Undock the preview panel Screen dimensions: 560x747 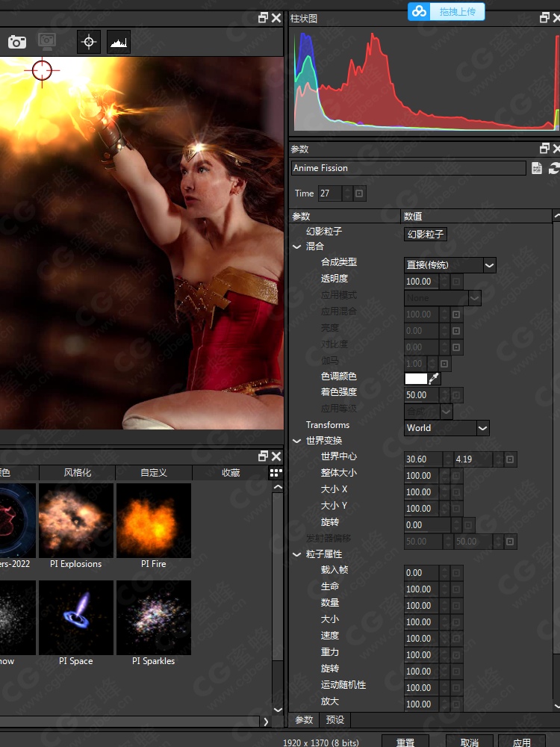click(263, 18)
